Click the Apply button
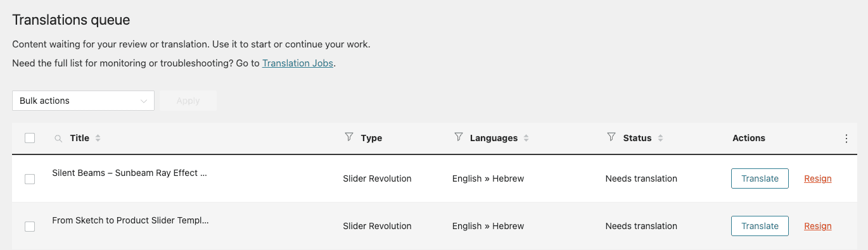 (188, 101)
